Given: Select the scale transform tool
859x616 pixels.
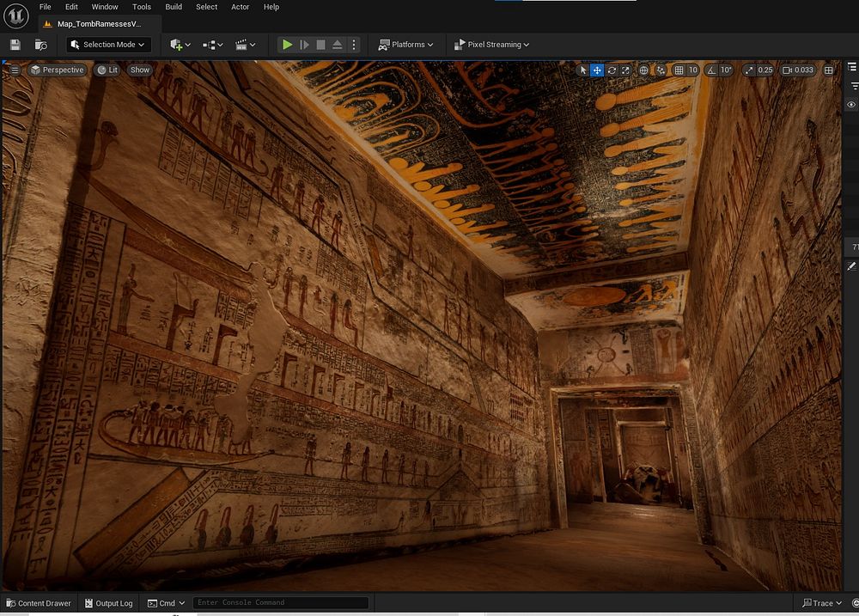Looking at the screenshot, I should click(624, 70).
